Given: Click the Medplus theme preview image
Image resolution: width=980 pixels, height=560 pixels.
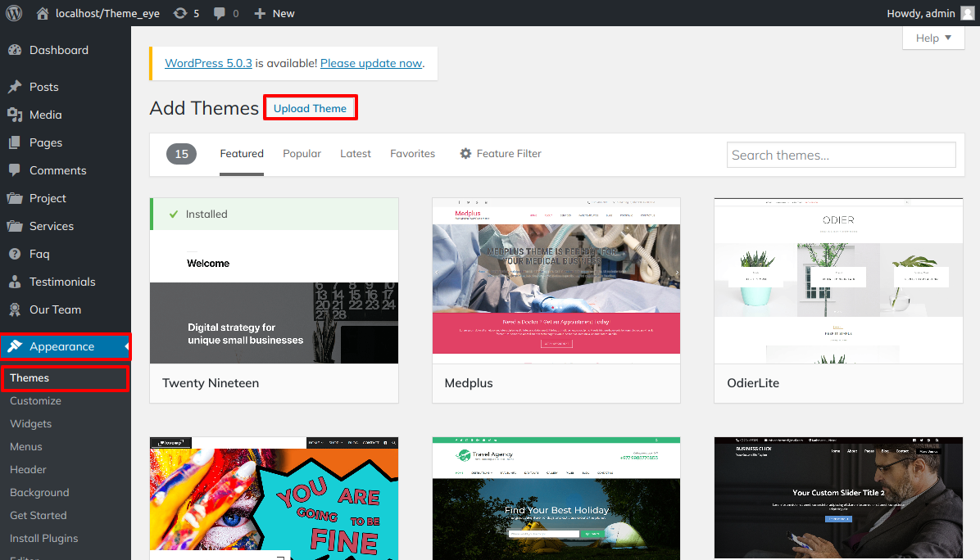Looking at the screenshot, I should (556, 281).
